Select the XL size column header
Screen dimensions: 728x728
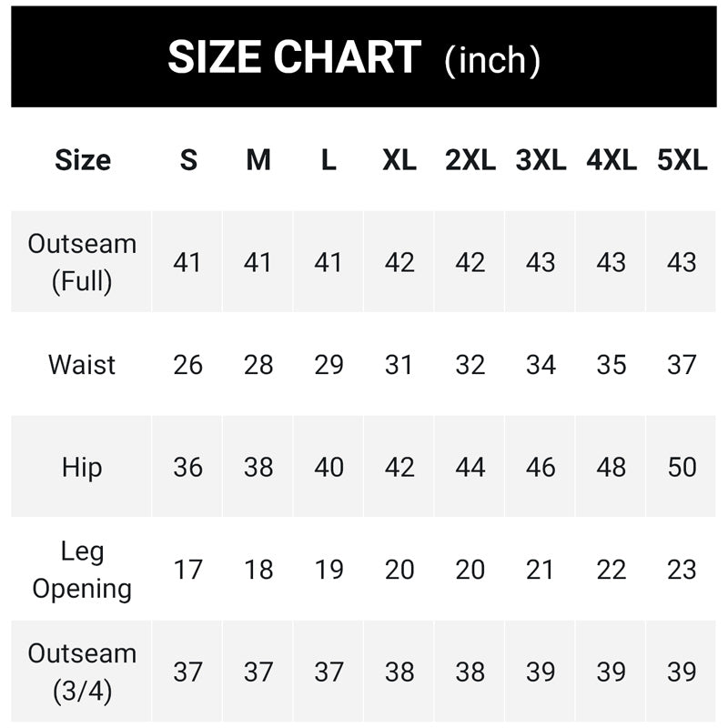pyautogui.click(x=399, y=160)
